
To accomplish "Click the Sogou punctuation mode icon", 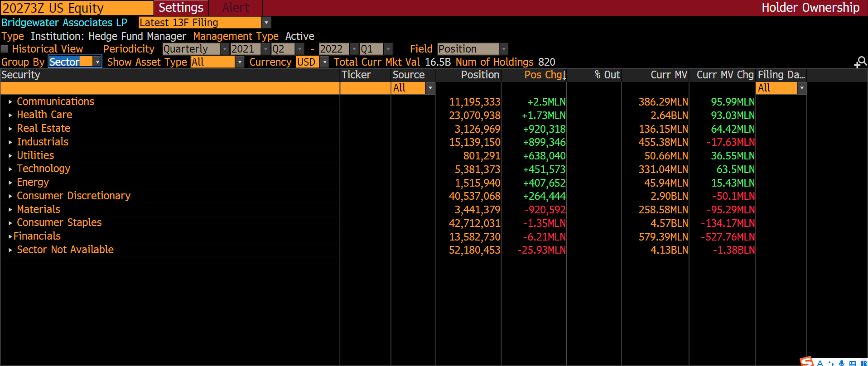I will 831,363.
